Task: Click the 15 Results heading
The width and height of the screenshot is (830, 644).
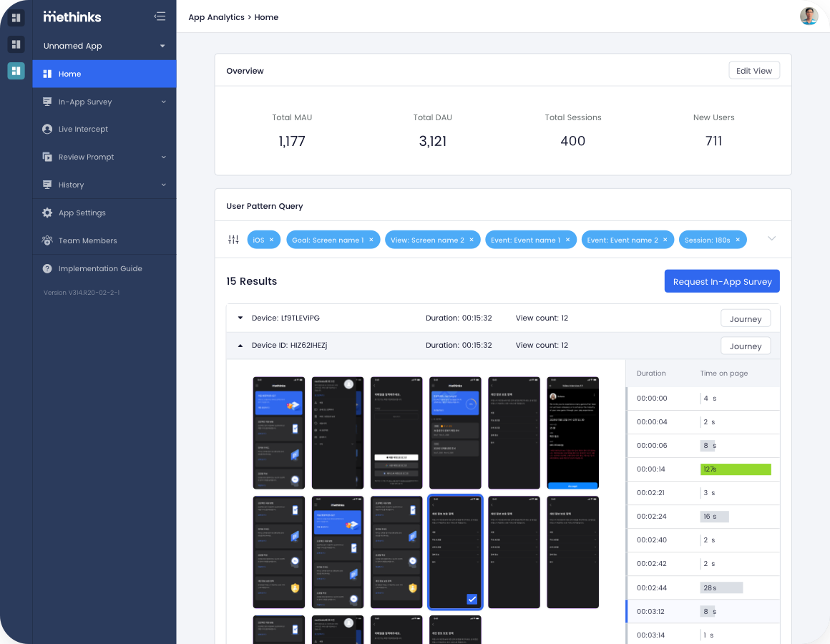Action: click(251, 281)
